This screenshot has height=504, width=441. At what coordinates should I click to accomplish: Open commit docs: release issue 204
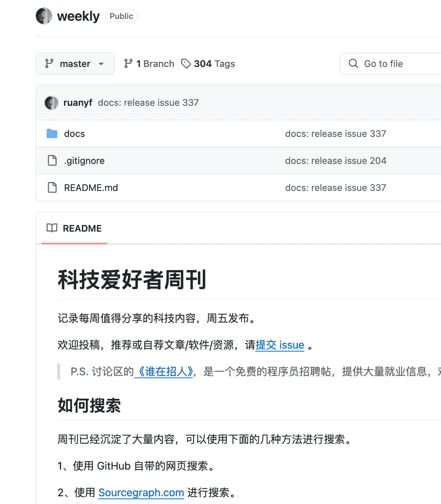tap(336, 161)
